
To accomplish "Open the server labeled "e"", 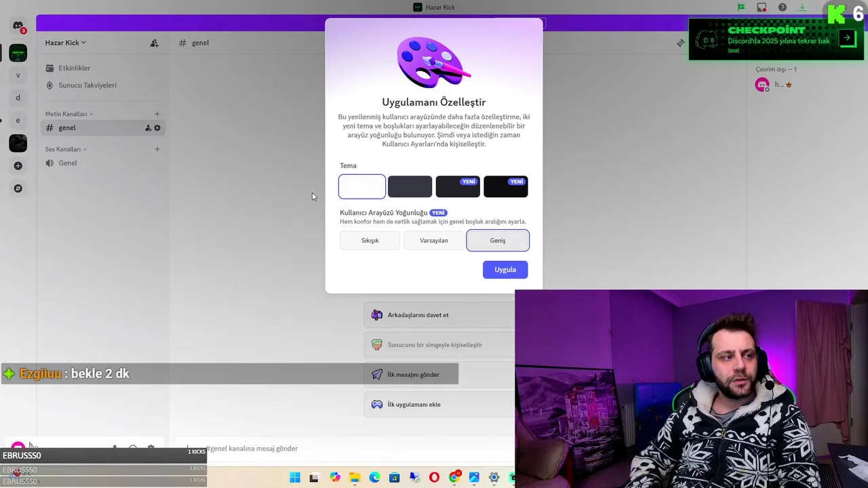I will [18, 121].
